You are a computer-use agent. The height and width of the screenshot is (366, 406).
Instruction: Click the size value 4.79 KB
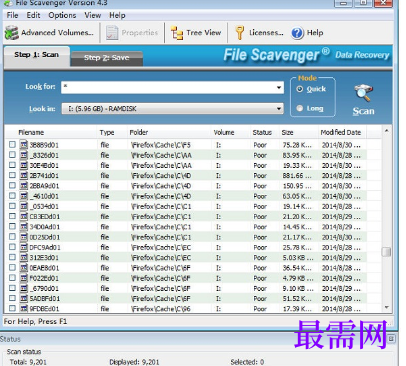point(298,278)
